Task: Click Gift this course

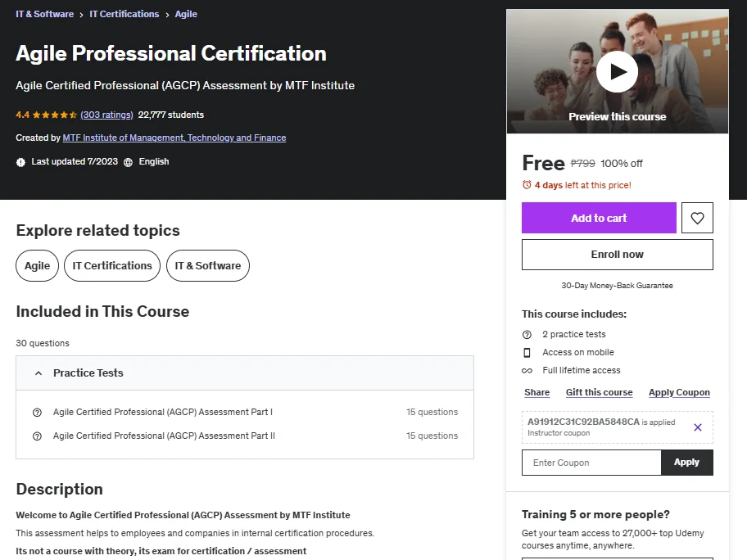Action: tap(600, 392)
